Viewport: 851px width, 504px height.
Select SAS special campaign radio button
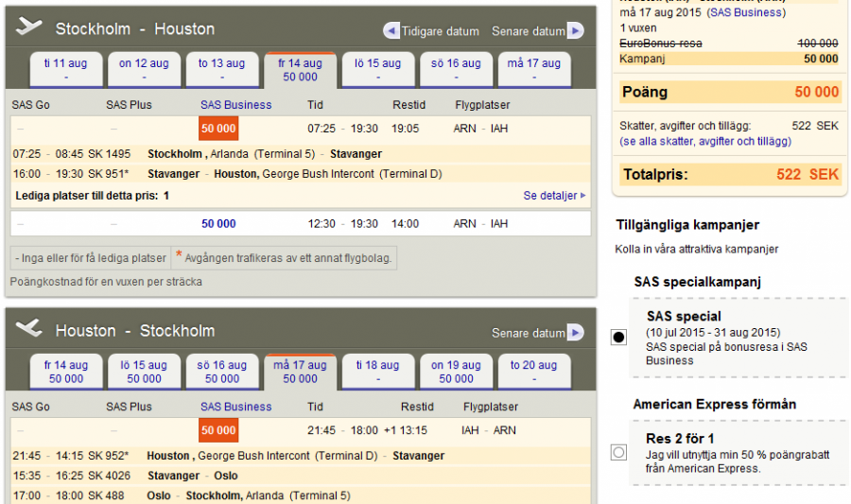[x=618, y=338]
